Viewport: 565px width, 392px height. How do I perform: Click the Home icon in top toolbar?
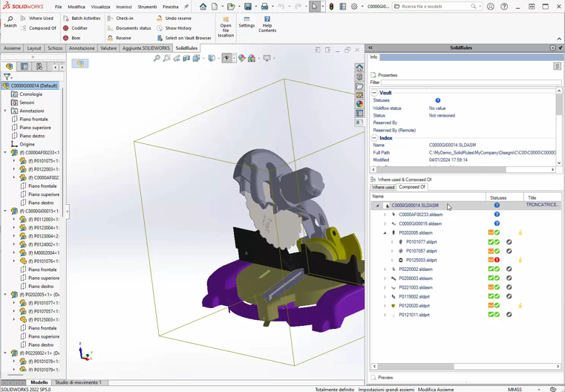(203, 7)
